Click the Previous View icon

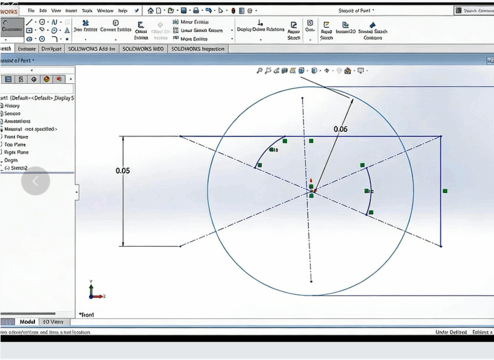click(x=276, y=71)
